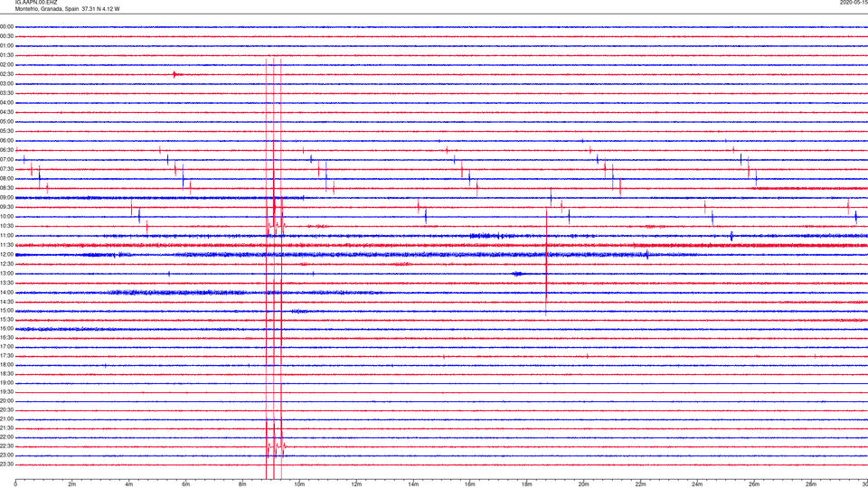Click the '14:30' trace time label
The height and width of the screenshot is (488, 868).
pos(6,302)
